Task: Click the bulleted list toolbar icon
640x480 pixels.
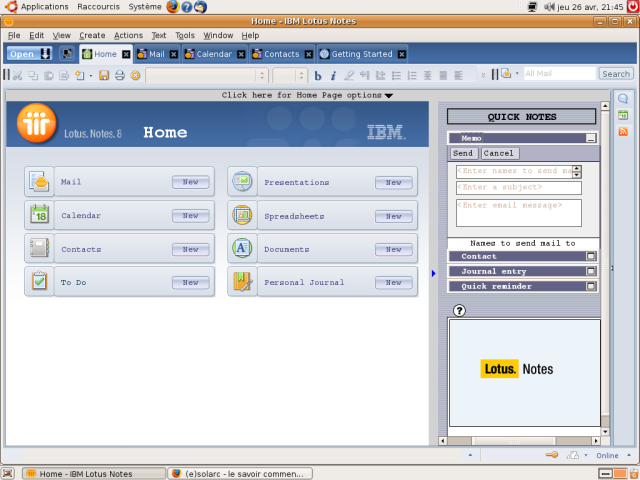Action: click(x=396, y=75)
